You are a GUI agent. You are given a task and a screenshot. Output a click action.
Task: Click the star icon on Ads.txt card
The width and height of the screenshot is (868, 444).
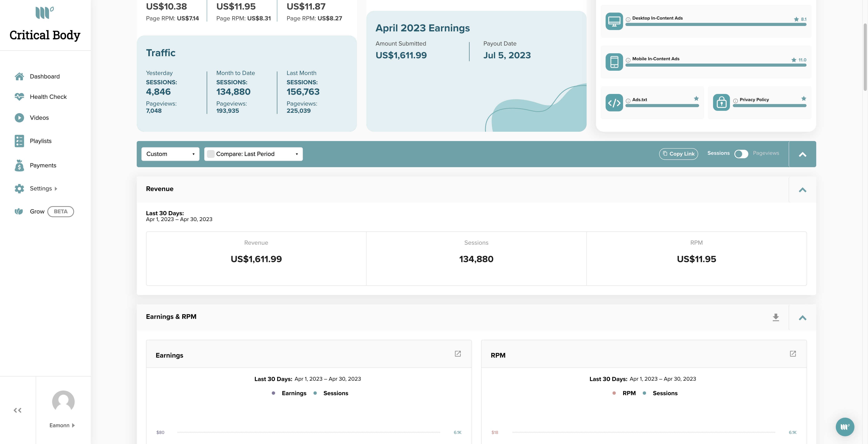(x=697, y=99)
